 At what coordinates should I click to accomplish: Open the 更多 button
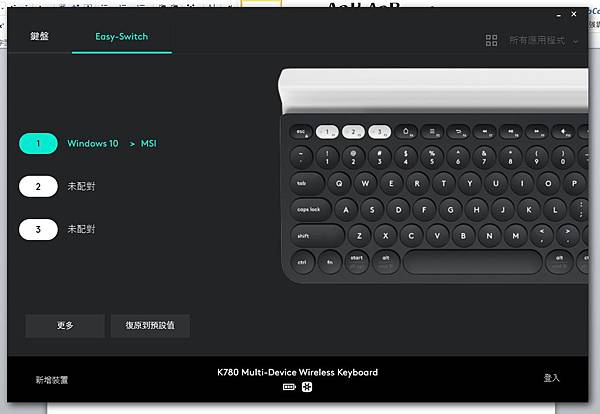tap(65, 326)
